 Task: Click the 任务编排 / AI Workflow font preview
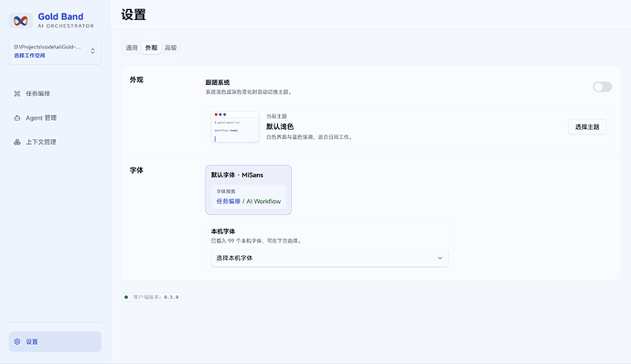click(249, 201)
